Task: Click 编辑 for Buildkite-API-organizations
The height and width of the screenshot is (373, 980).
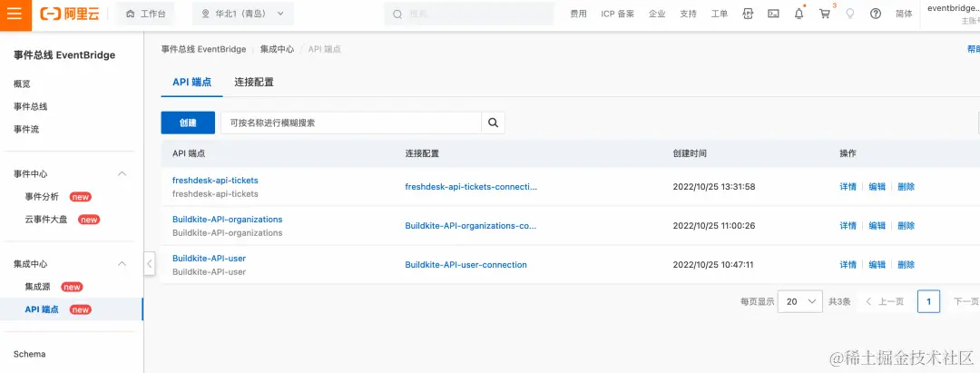Action: [x=877, y=226]
